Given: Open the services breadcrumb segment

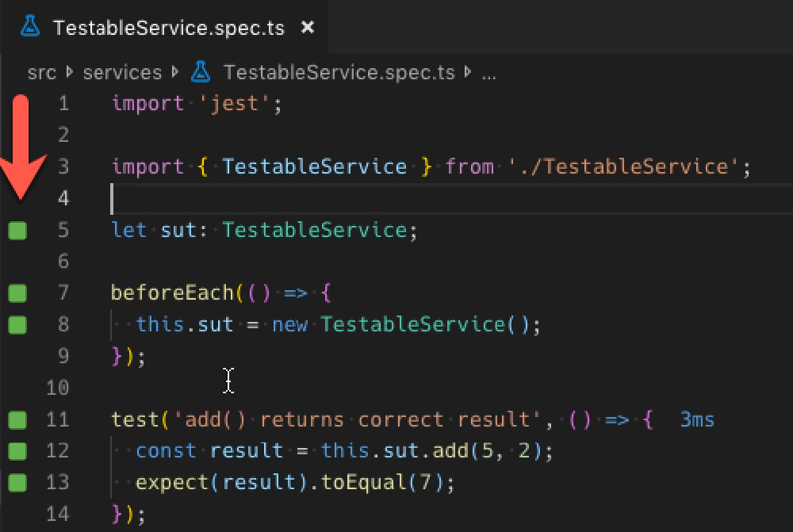Looking at the screenshot, I should coord(122,73).
